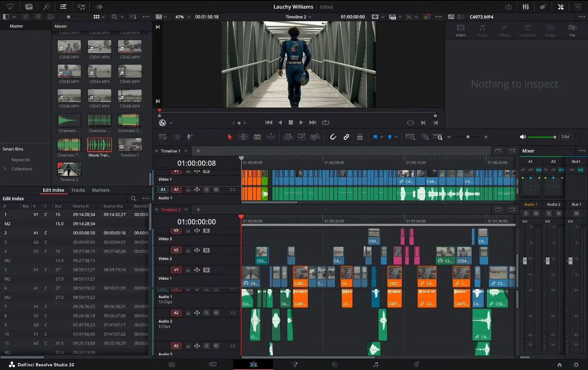Lock the Video 1 track
Image resolution: width=588 pixels, height=370 pixels.
tap(188, 270)
